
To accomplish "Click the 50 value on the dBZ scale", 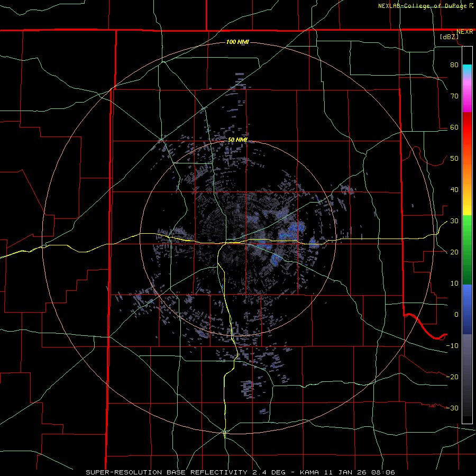I will [454, 159].
